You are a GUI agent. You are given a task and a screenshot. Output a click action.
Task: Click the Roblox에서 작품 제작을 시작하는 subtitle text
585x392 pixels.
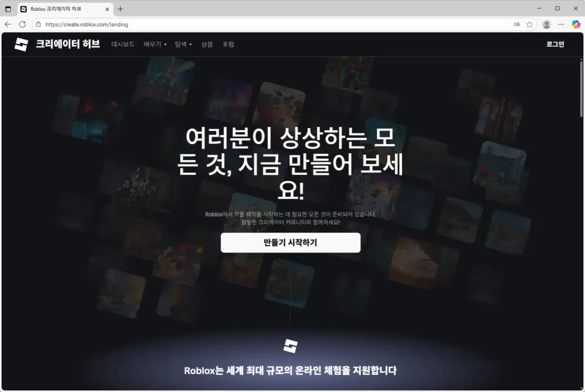pyautogui.click(x=290, y=218)
